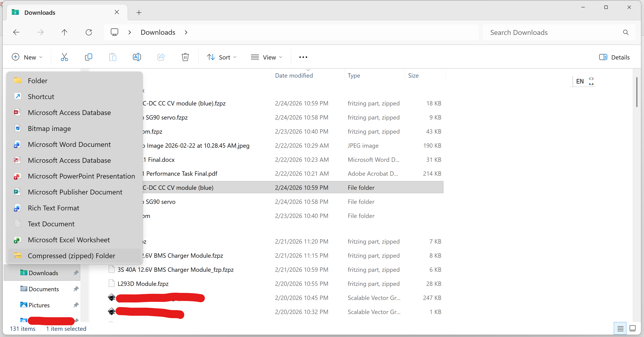The image size is (644, 337).
Task: Go up one folder level arrow
Action: (64, 32)
